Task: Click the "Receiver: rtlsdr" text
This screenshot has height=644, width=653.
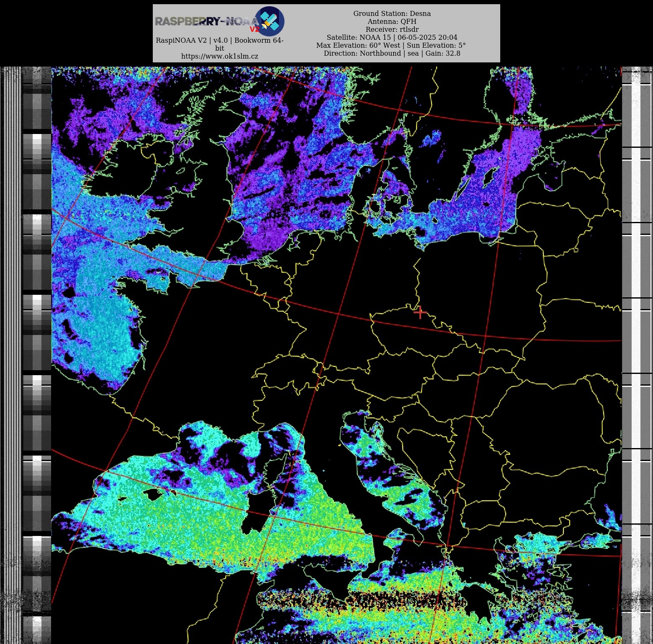Action: [x=392, y=29]
